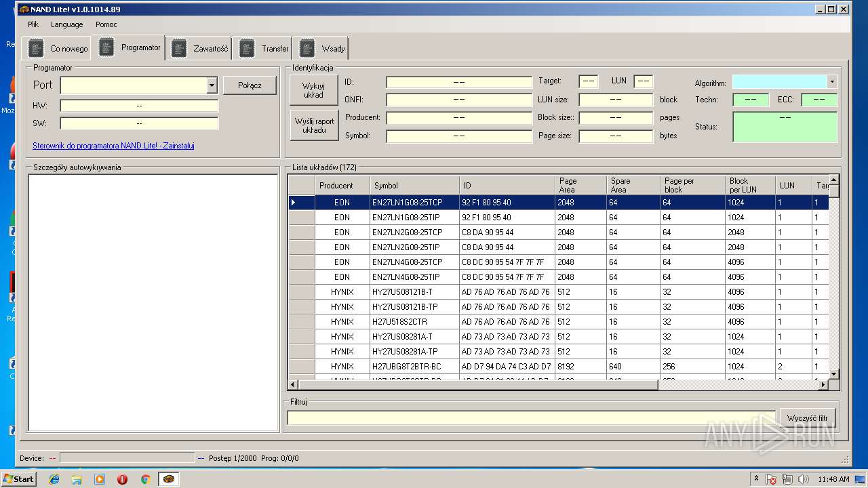
Task: Click the LUN size field
Action: (616, 100)
